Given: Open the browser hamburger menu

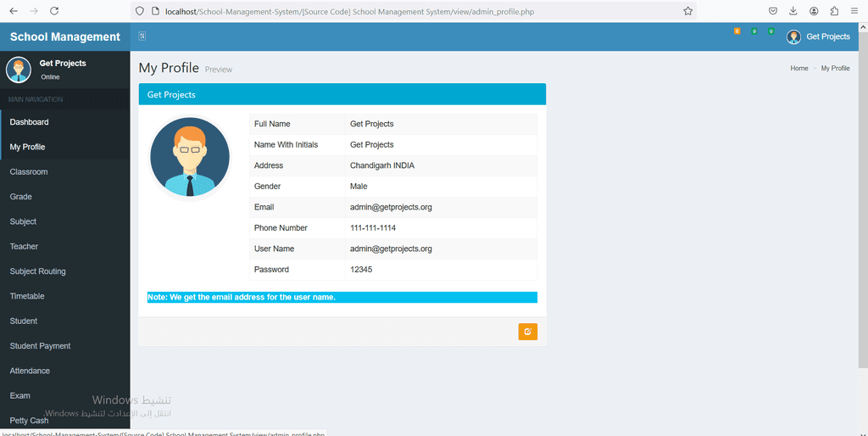Looking at the screenshot, I should coord(854,11).
